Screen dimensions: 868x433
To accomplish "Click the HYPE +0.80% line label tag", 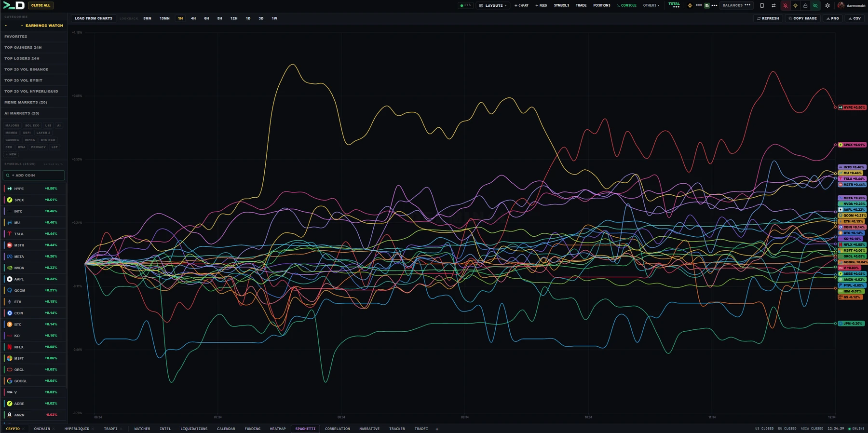I will tap(852, 108).
